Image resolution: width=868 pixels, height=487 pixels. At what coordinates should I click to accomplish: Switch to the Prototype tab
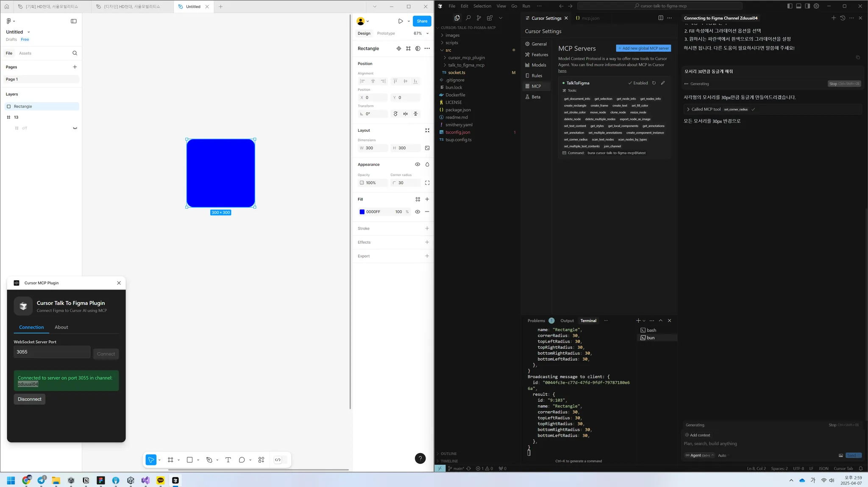pyautogui.click(x=386, y=33)
